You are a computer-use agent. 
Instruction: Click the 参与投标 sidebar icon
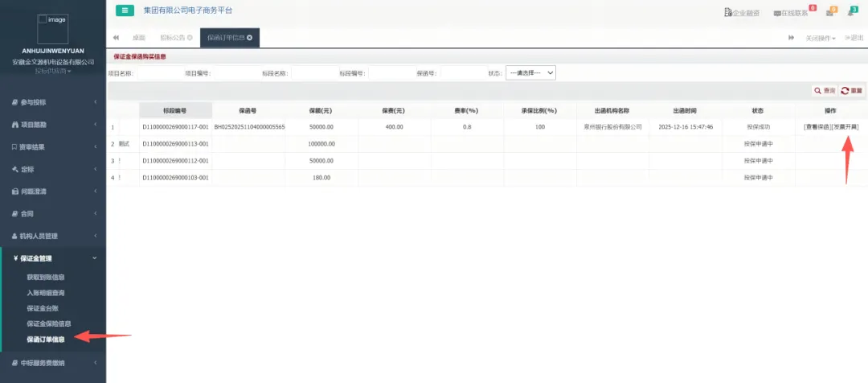click(x=15, y=102)
